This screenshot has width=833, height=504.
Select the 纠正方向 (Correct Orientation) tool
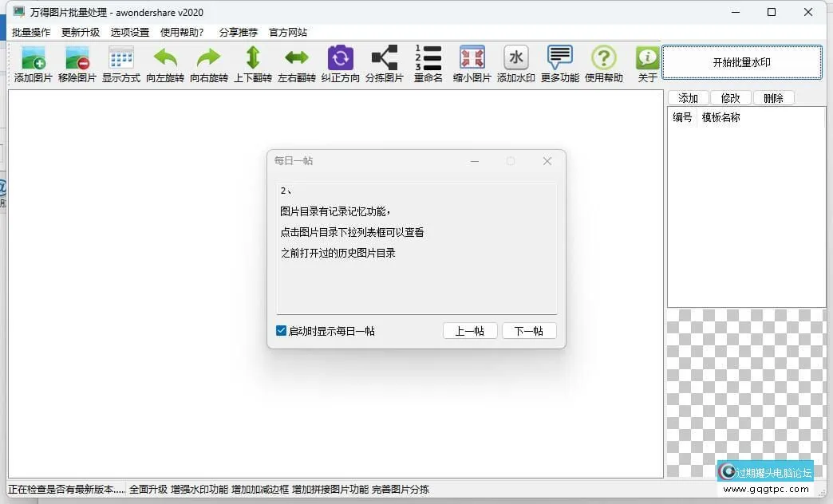[x=341, y=64]
